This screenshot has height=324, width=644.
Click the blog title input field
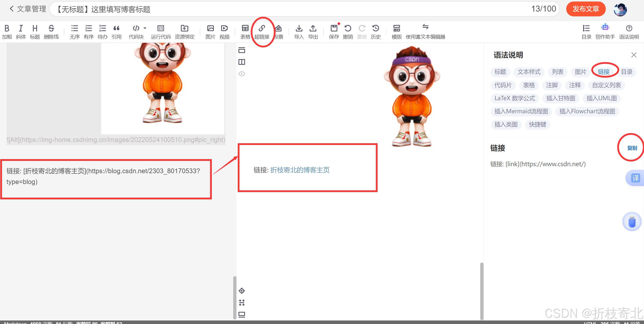coord(304,9)
